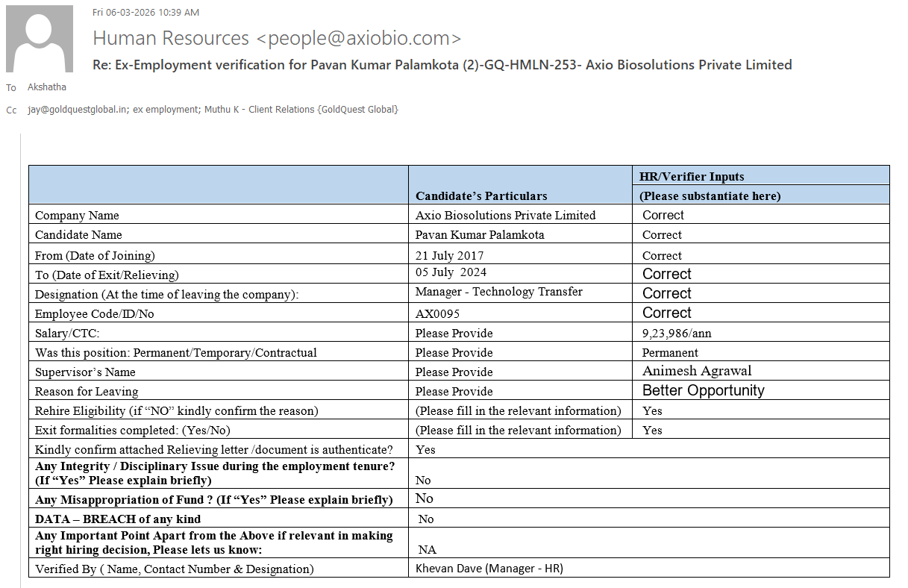Click the HR/Verifier Inputs header
908x588 pixels.
pos(692,177)
